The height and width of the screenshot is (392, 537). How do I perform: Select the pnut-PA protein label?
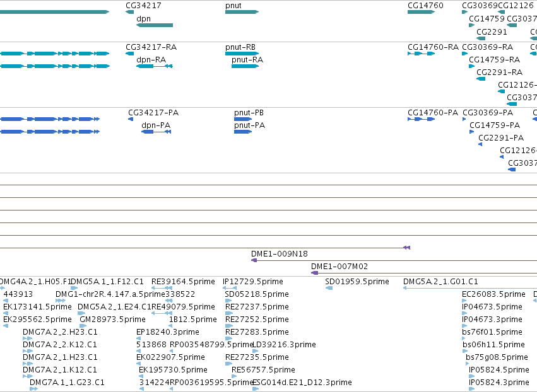250,125
